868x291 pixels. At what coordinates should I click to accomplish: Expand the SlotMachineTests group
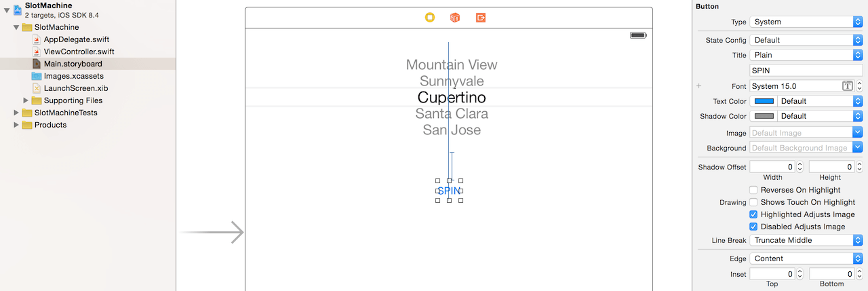16,113
